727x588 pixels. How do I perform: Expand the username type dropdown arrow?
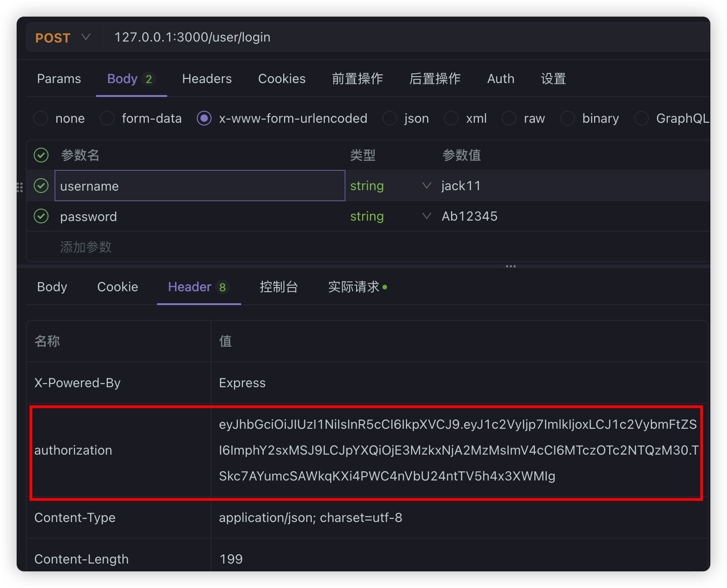tap(426, 186)
